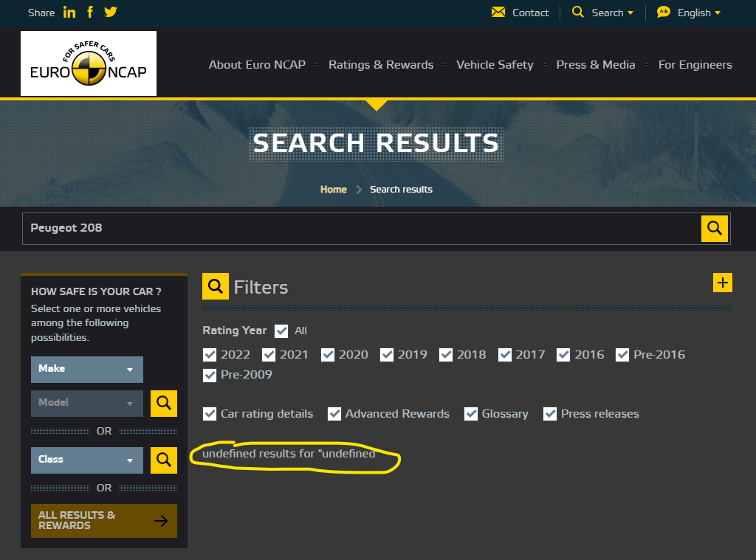Go to Home breadcrumb link

[x=333, y=190]
